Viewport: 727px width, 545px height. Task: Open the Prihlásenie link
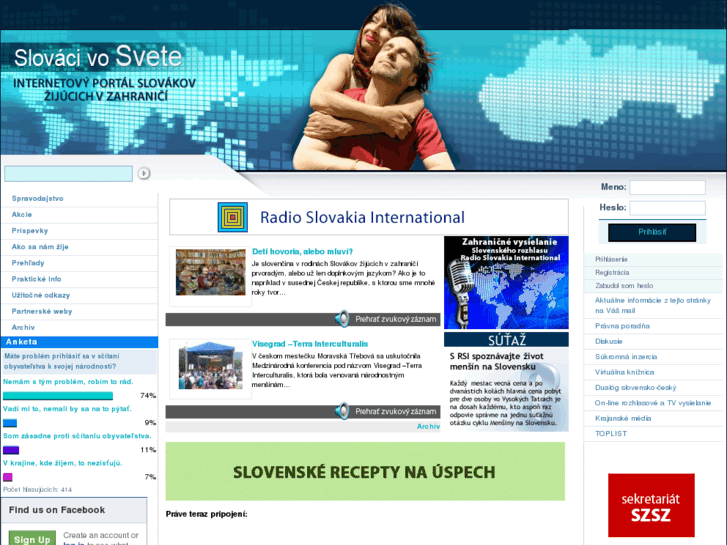click(x=611, y=259)
